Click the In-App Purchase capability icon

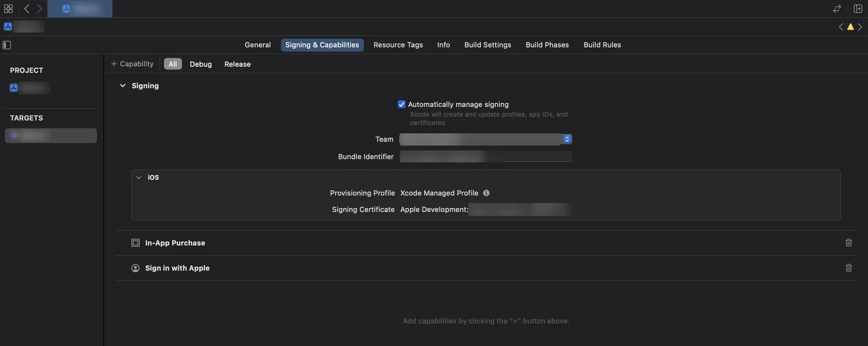[136, 243]
